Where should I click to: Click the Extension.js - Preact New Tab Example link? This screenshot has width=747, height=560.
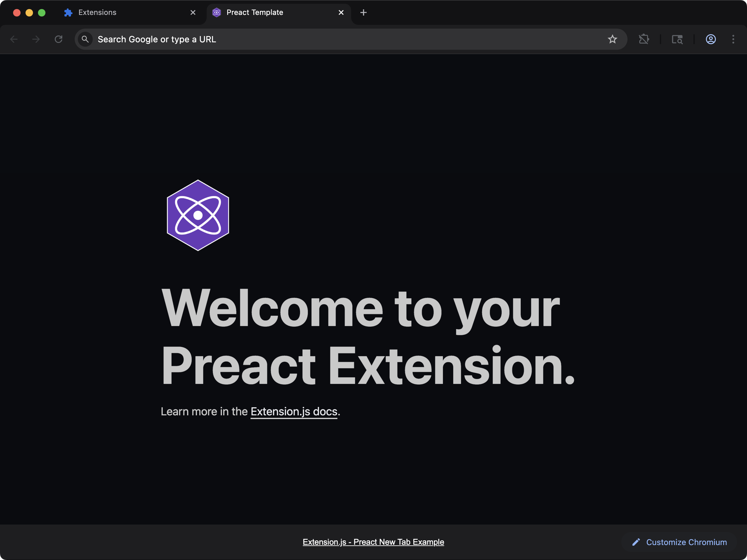tap(373, 542)
